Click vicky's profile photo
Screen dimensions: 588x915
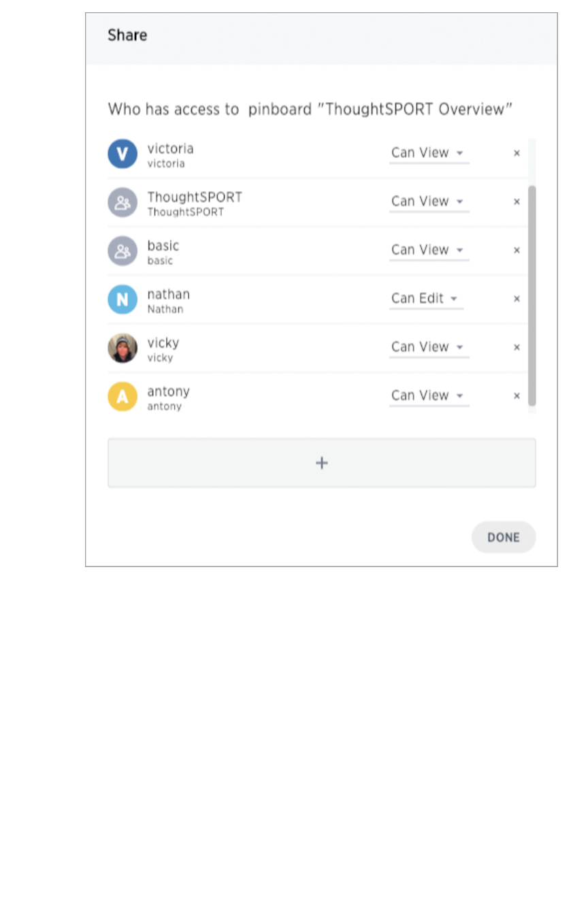(x=122, y=348)
